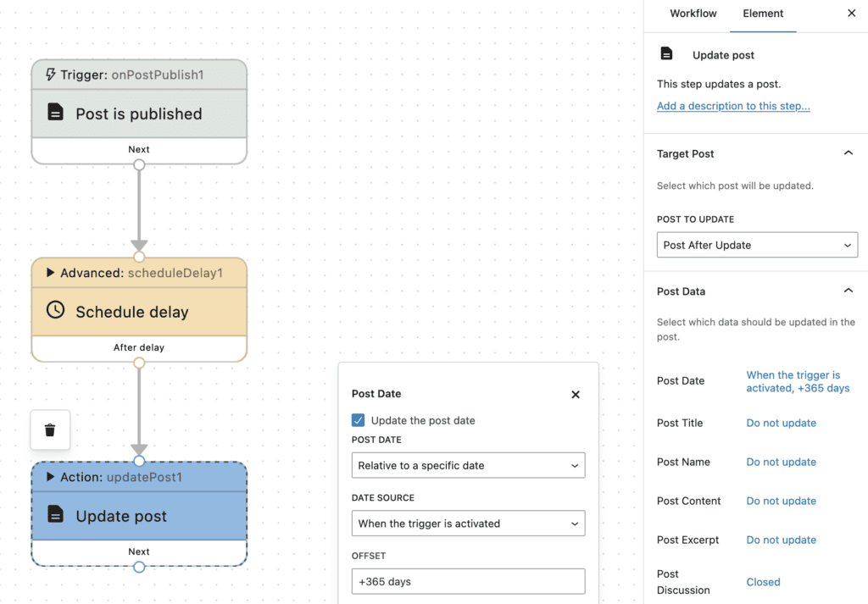Click the Offset input field
This screenshot has width=868, height=604.
(x=468, y=581)
